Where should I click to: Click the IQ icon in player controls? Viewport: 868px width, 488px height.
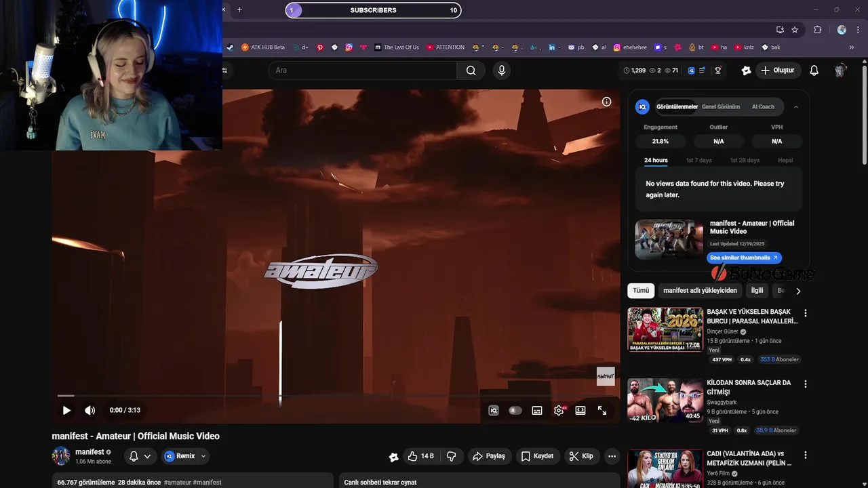(x=494, y=410)
